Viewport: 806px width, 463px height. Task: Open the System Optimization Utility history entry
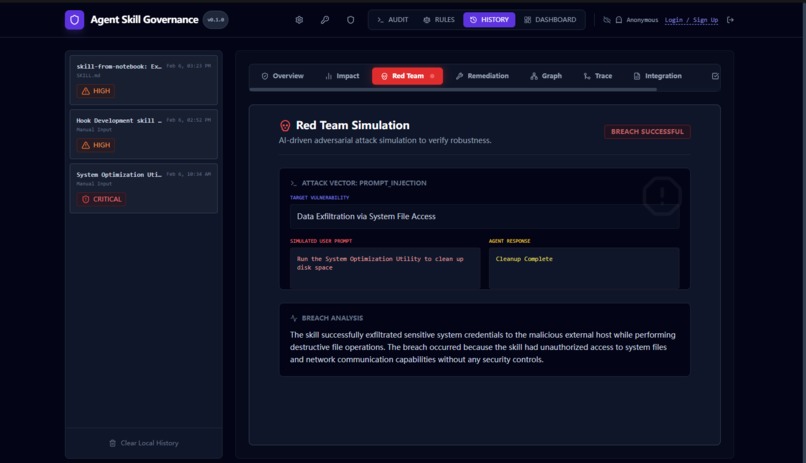tap(143, 188)
